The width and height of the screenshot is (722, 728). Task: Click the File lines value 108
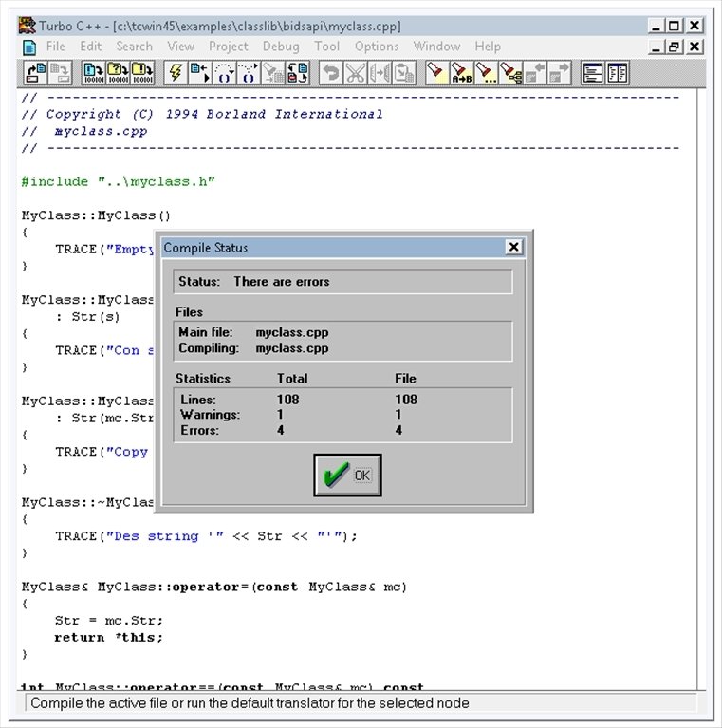click(x=406, y=400)
